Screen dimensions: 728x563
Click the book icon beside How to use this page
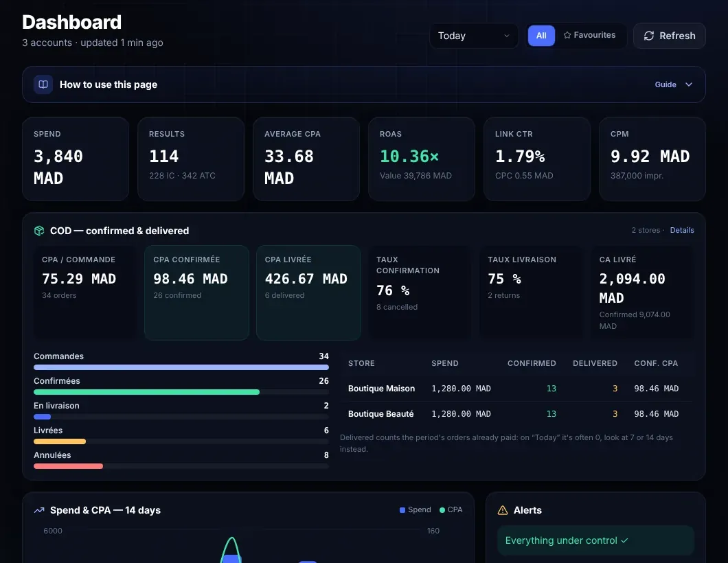[x=43, y=84]
